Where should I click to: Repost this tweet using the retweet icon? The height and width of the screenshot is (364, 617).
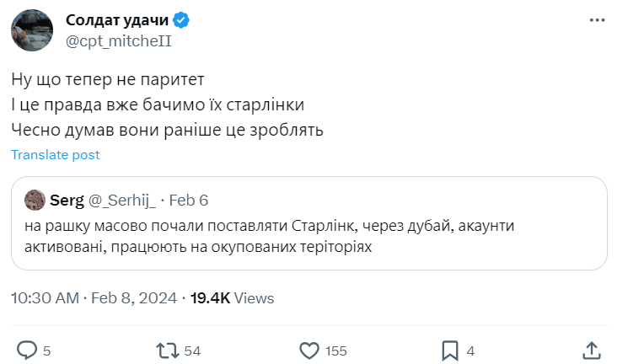[x=169, y=350]
